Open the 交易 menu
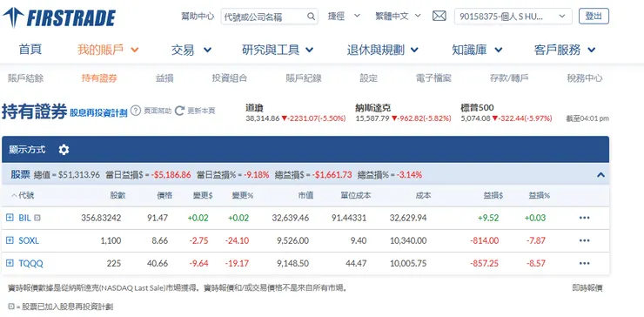 [x=191, y=51]
